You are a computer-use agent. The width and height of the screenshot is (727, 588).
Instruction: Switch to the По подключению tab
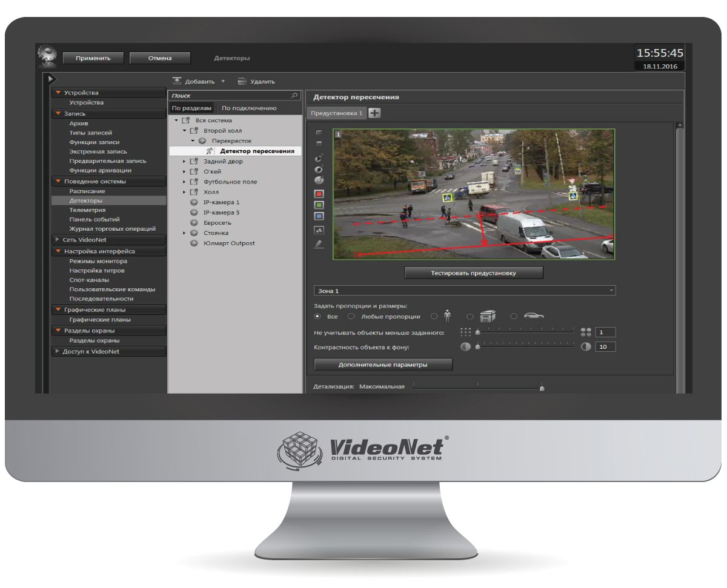point(249,108)
